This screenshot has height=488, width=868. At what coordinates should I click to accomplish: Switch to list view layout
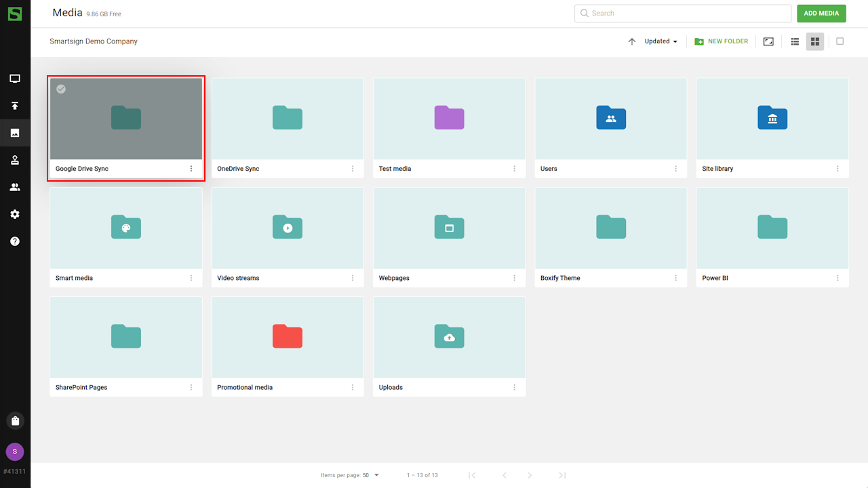[x=795, y=41]
